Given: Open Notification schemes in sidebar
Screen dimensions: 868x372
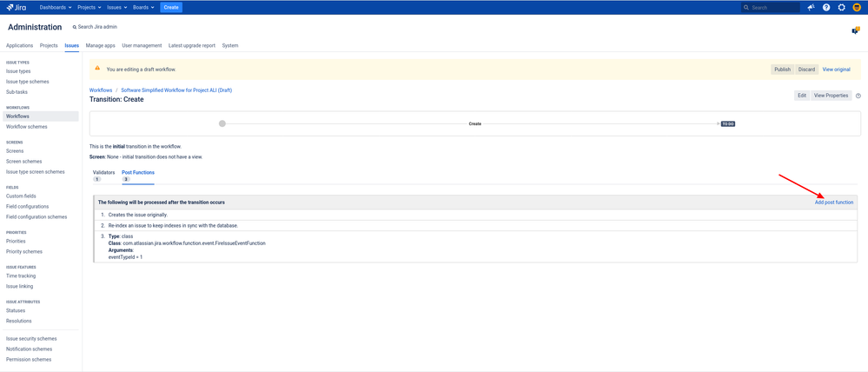Looking at the screenshot, I should pos(29,349).
